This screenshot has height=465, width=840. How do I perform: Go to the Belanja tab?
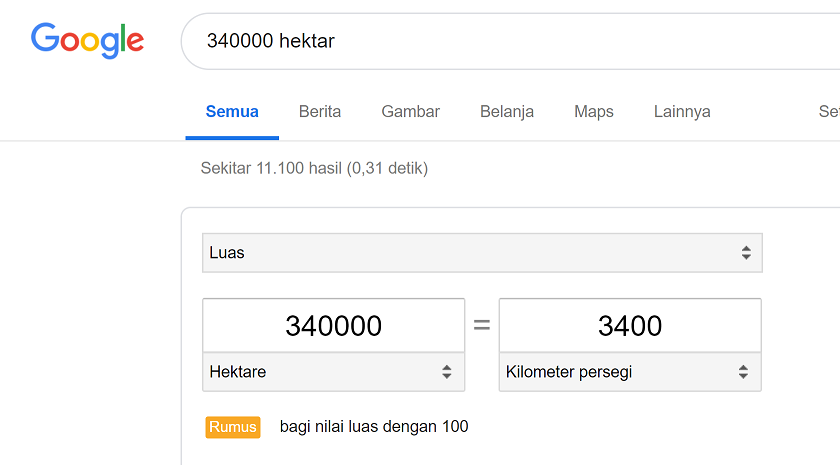(507, 111)
